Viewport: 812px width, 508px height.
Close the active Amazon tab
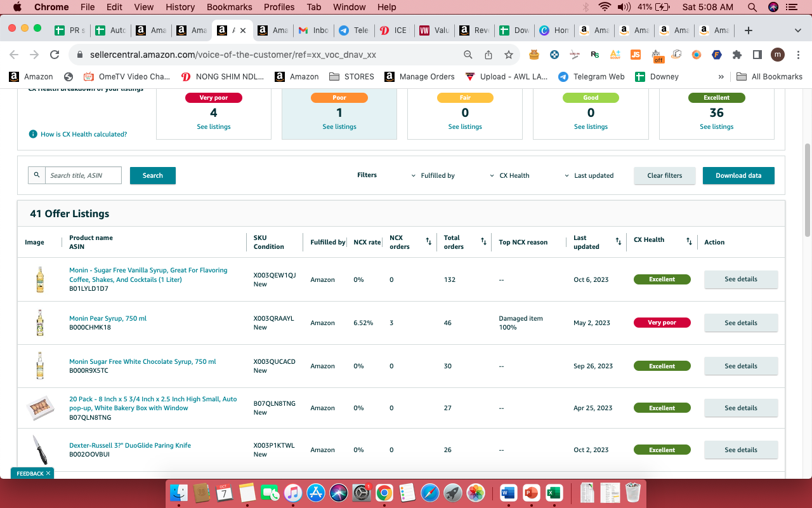tap(243, 30)
